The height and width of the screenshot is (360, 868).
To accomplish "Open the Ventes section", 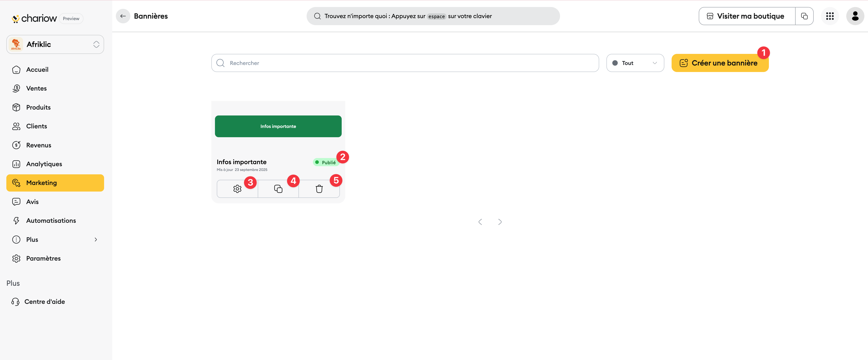I will (x=55, y=88).
